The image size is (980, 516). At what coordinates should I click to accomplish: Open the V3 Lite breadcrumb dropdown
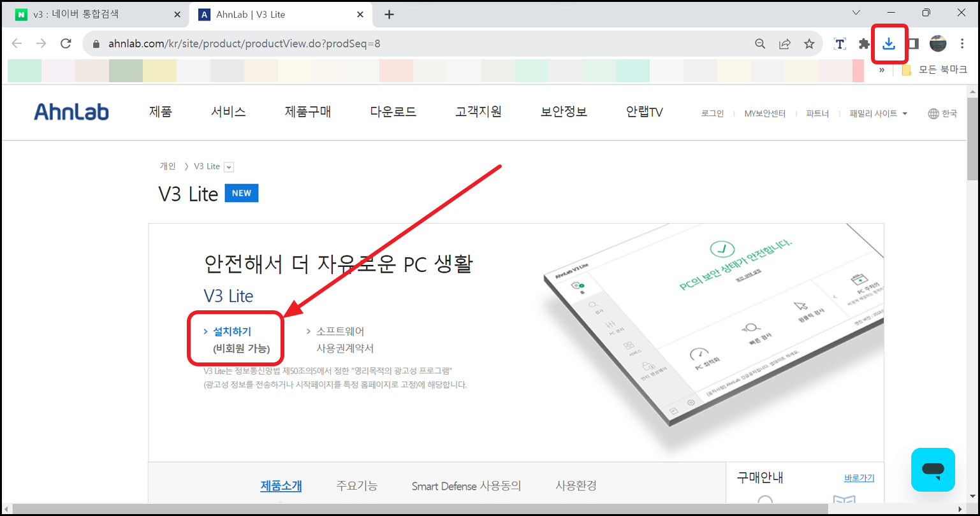point(229,166)
